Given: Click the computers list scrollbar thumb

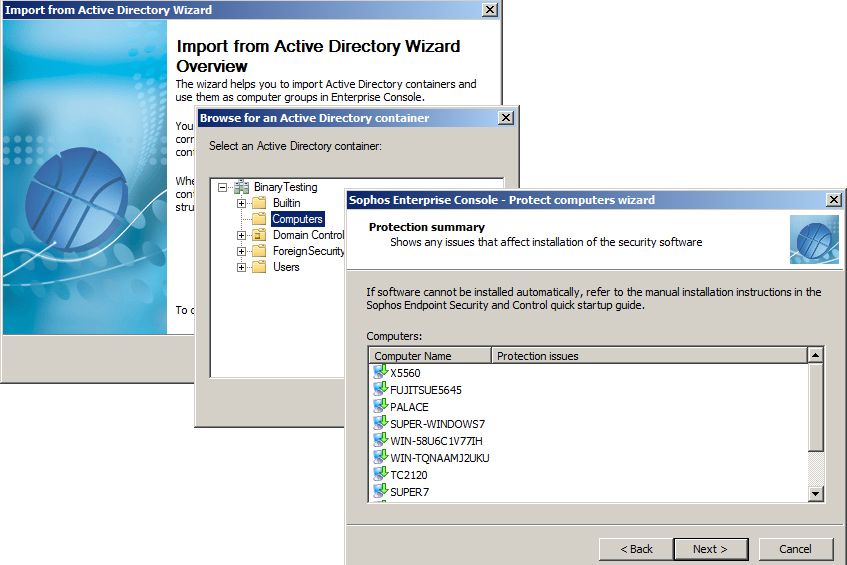Looking at the screenshot, I should (815, 406).
